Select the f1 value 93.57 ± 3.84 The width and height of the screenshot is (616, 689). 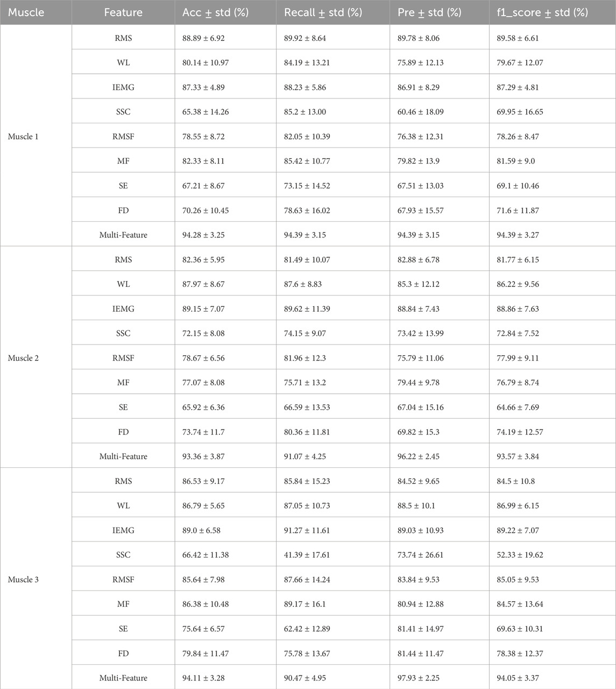coord(520,456)
